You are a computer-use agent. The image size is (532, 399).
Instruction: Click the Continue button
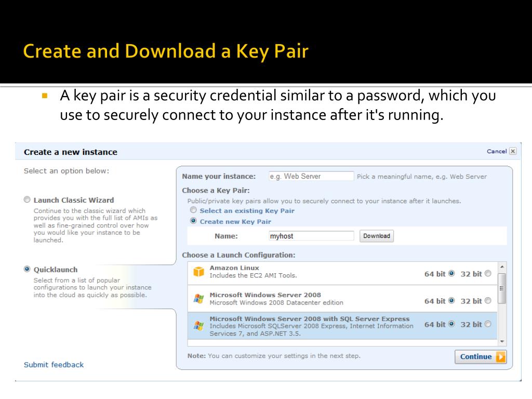(x=481, y=357)
